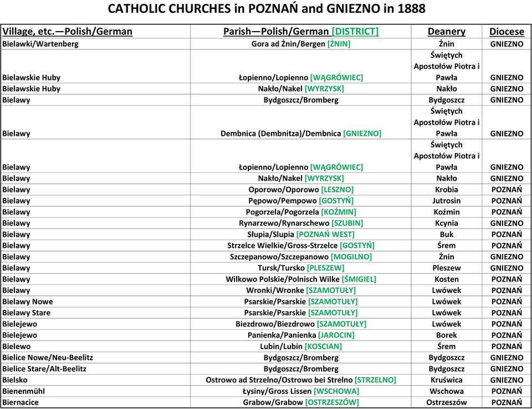Click the 'Łysiny/Gross Lissen [WSCHOWA]' cell
This screenshot has width=532, height=409.
coord(301,391)
